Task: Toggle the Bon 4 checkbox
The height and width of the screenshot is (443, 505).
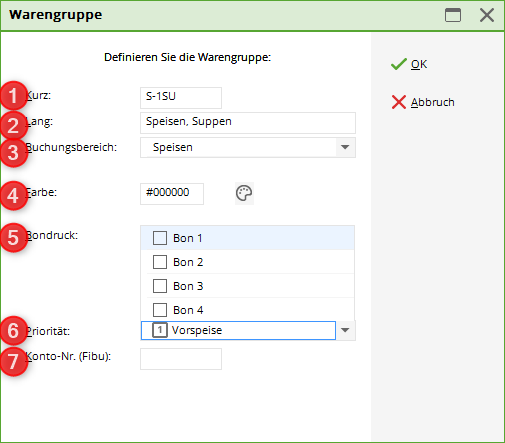Action: pyautogui.click(x=160, y=310)
